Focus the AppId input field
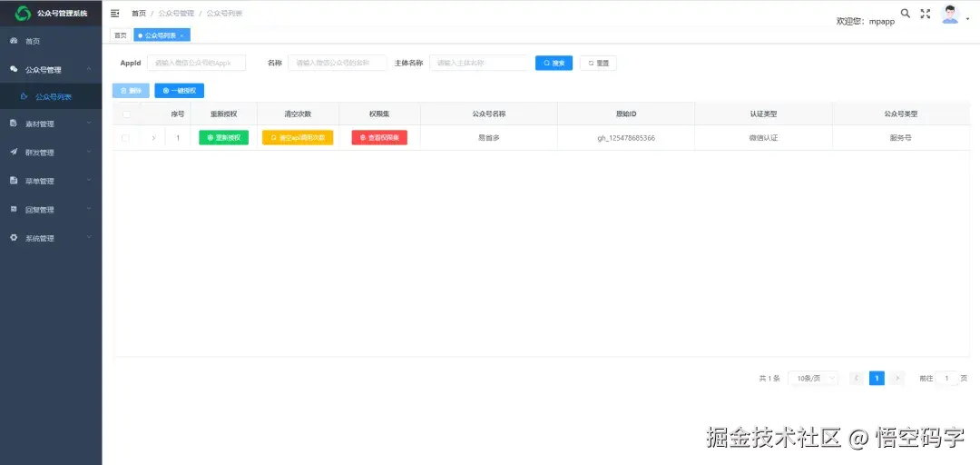The width and height of the screenshot is (980, 465). click(x=197, y=63)
